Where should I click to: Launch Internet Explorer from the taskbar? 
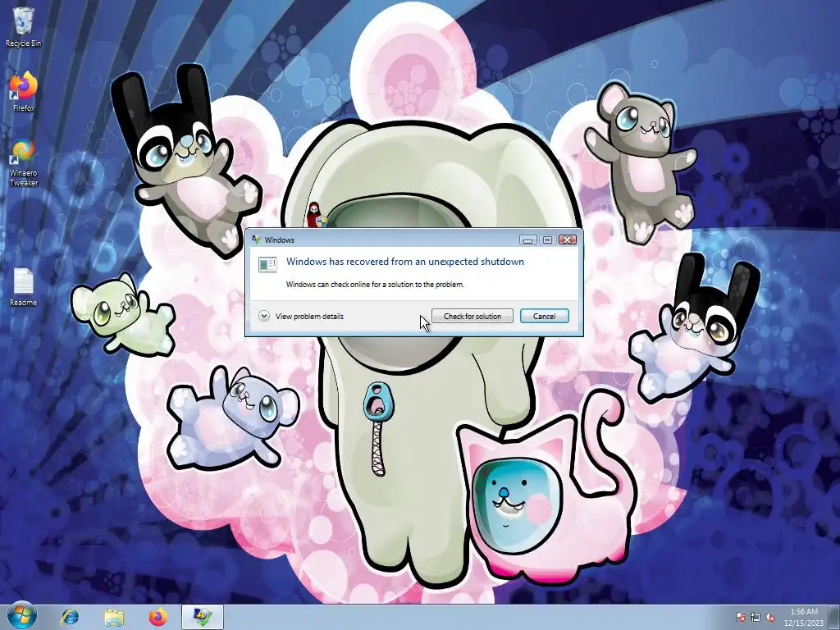69,617
